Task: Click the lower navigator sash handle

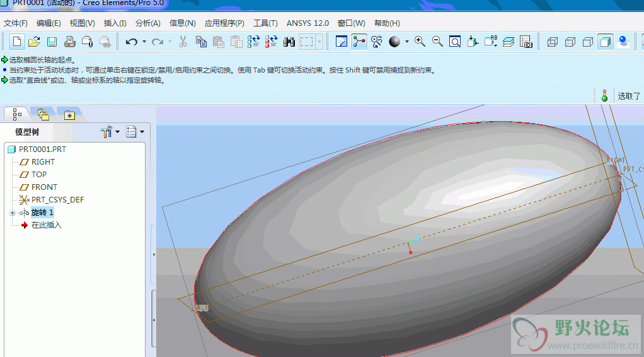Action: coord(154,320)
